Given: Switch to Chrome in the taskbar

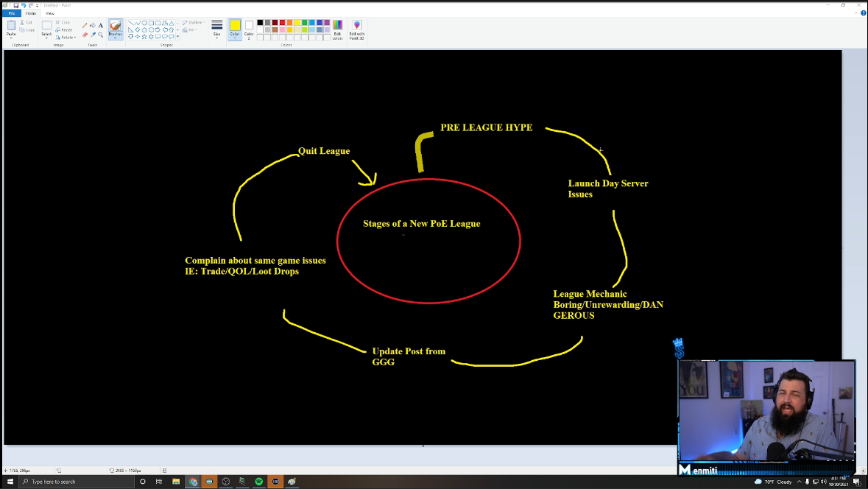Looking at the screenshot, I should [193, 481].
